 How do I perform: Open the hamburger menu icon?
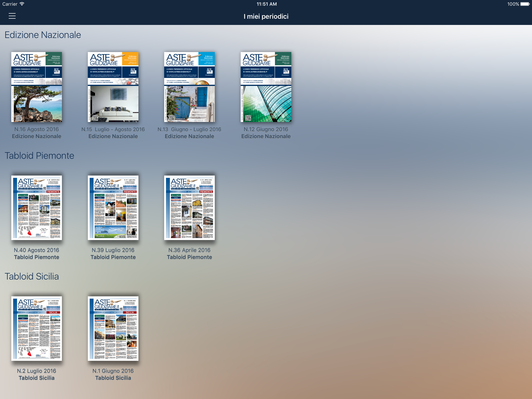click(12, 16)
